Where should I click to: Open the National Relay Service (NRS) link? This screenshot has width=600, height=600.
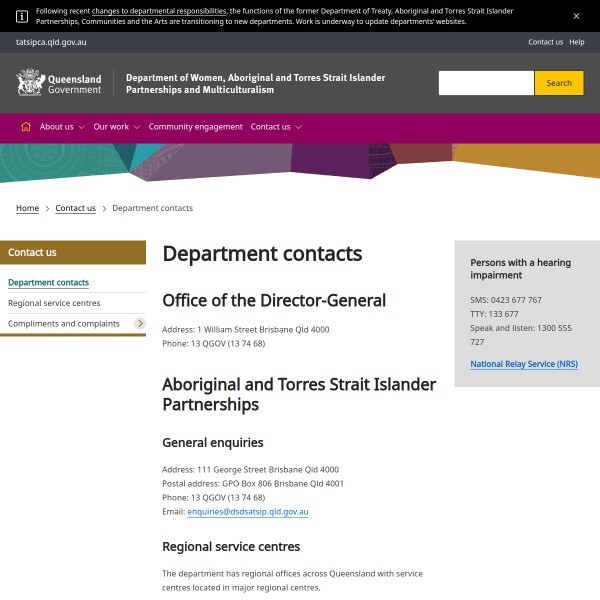click(x=523, y=364)
